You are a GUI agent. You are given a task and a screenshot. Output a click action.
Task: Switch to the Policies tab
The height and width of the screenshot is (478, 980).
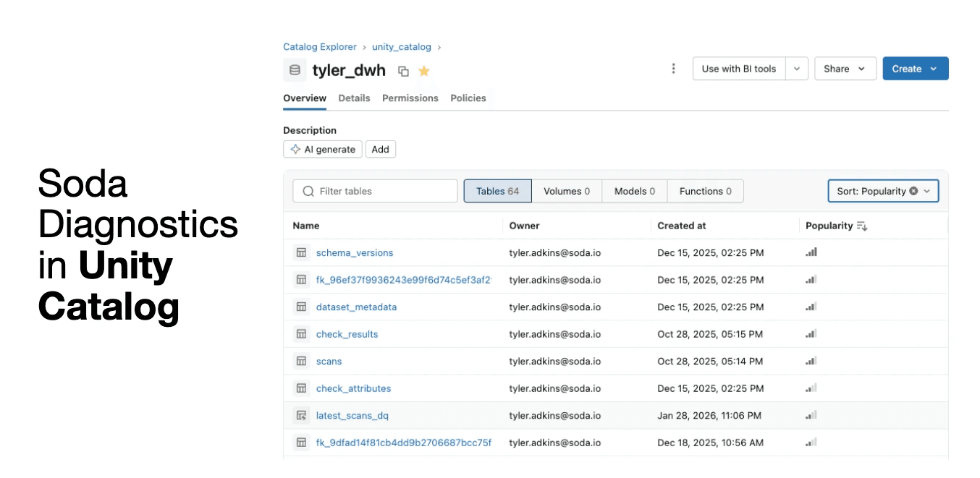pyautogui.click(x=468, y=98)
